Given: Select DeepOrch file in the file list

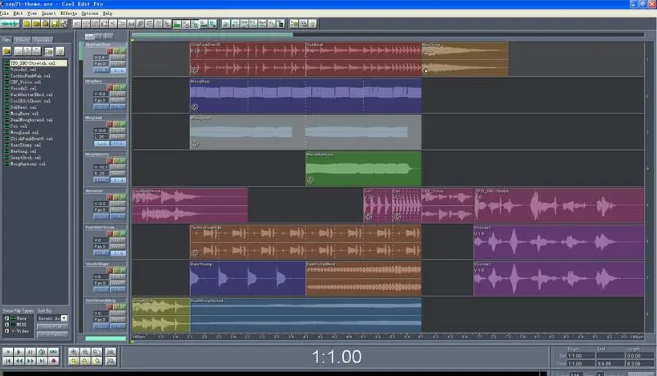Looking at the screenshot, I should point(26,158).
